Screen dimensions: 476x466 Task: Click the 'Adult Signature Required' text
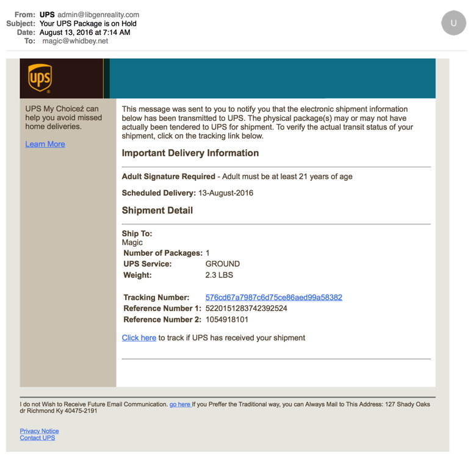point(168,177)
